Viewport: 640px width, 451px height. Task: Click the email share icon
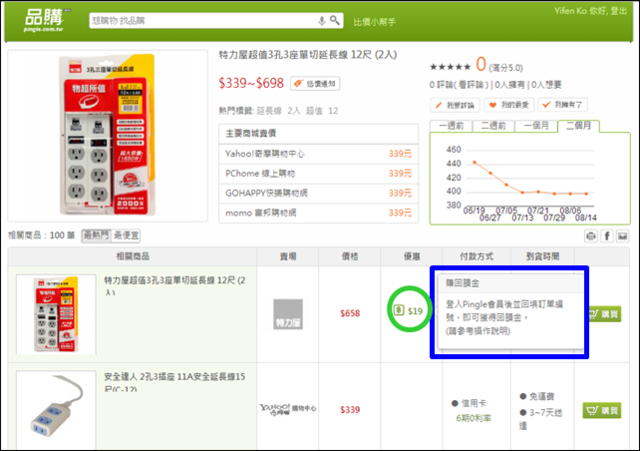click(x=622, y=236)
